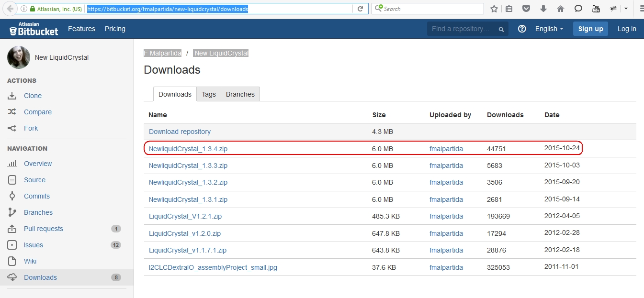The image size is (644, 298).
Task: Switch to the Tags tab
Action: [209, 94]
